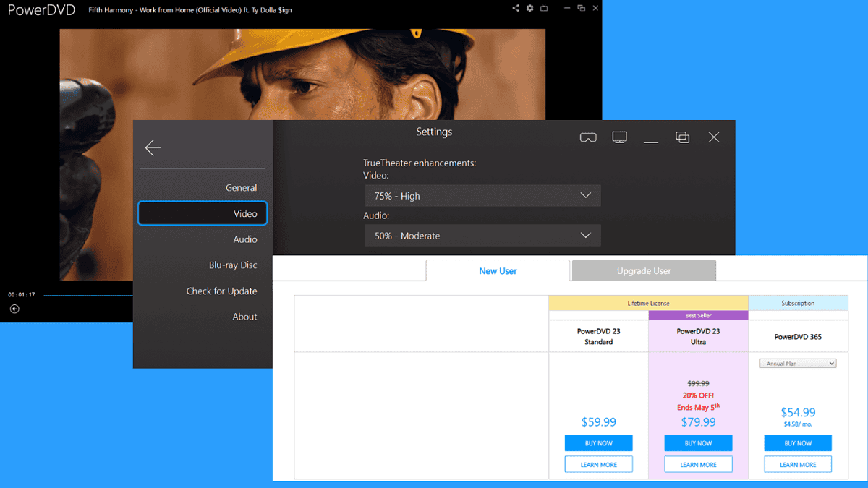This screenshot has height=488, width=868.
Task: Select Check for Update in sidebar
Action: [221, 291]
